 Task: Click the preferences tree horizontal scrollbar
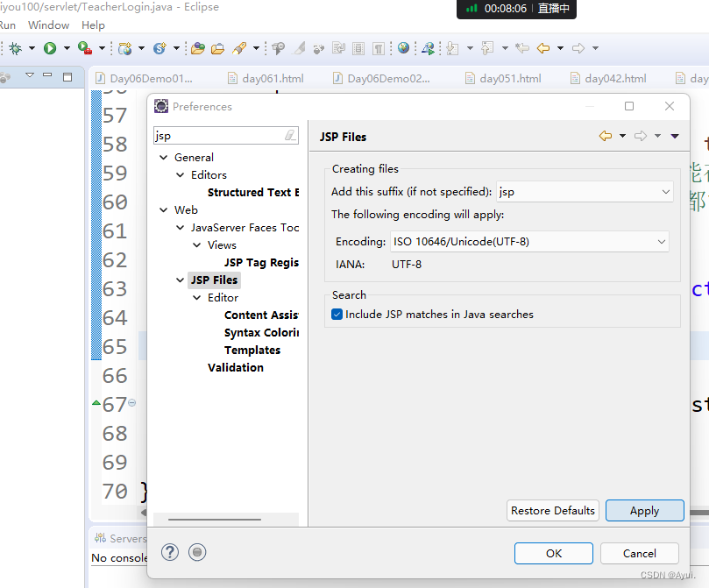[x=215, y=520]
